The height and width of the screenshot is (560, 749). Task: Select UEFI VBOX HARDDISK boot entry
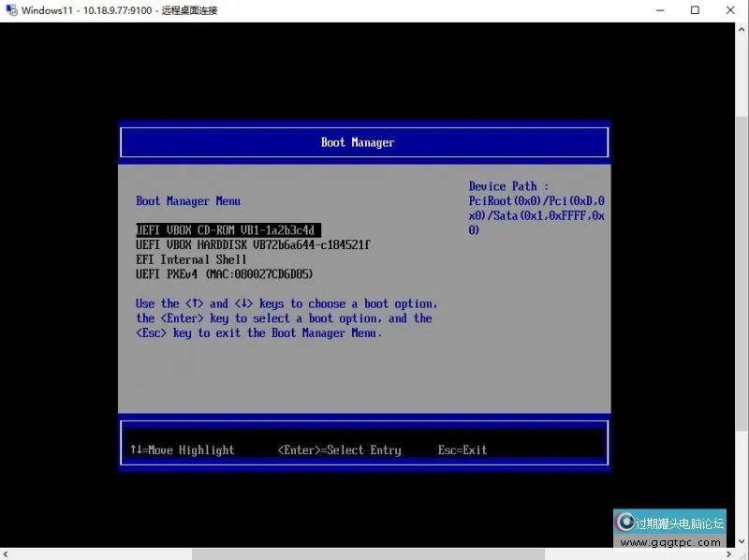click(x=253, y=244)
